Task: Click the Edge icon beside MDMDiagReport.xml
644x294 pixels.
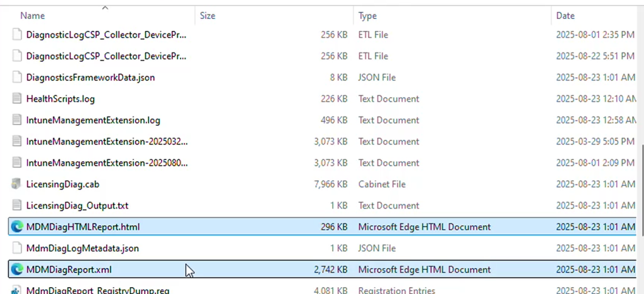Action: [17, 270]
